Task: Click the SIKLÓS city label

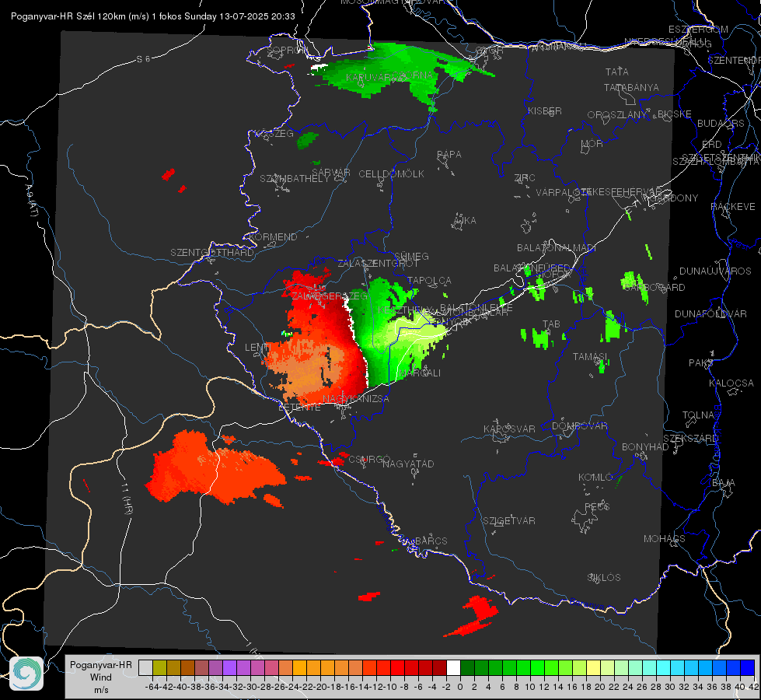Action: pyautogui.click(x=604, y=578)
